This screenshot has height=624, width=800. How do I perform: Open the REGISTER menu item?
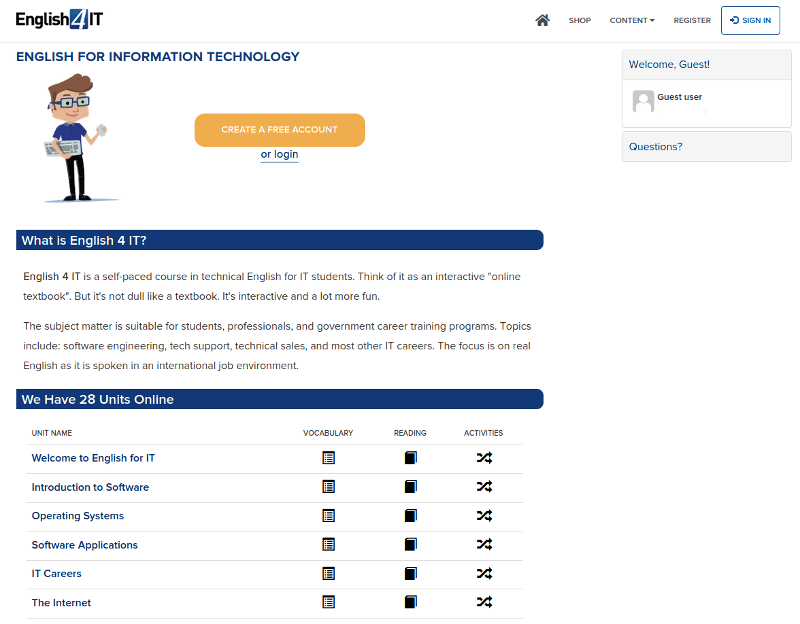692,20
